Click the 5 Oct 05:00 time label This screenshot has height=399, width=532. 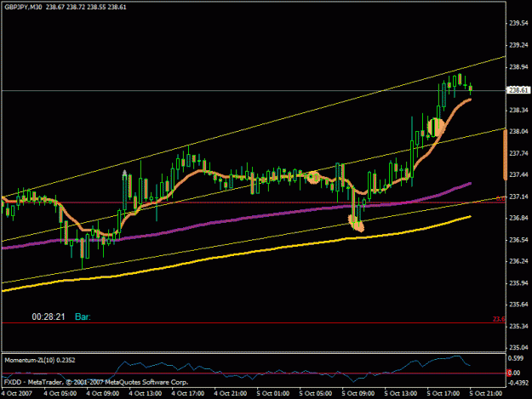coord(316,394)
